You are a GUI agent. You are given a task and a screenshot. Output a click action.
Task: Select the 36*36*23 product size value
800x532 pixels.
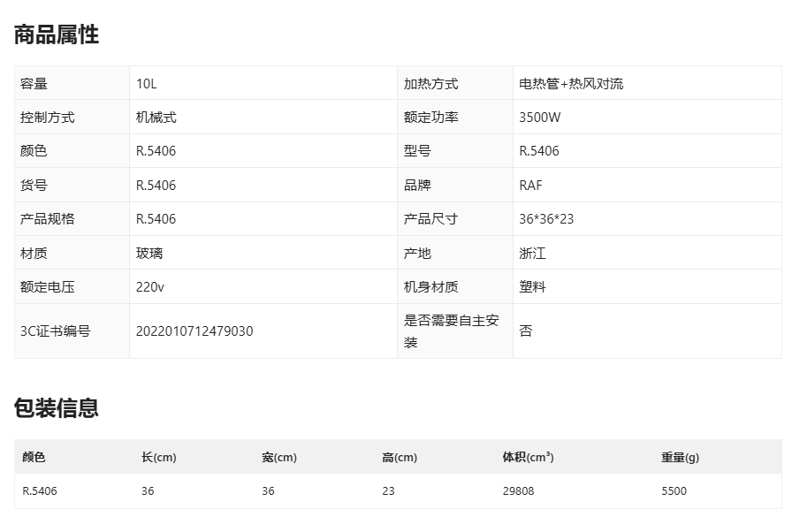[546, 219]
